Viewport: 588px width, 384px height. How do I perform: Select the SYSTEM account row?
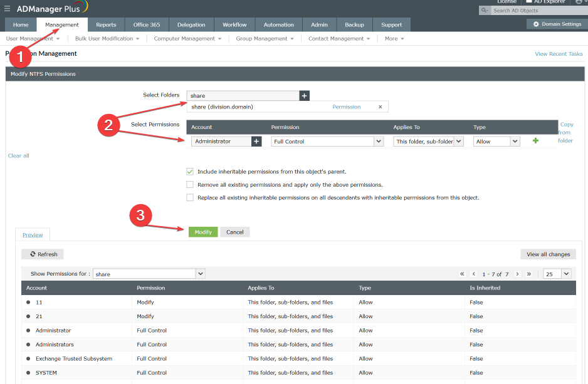tap(298, 373)
